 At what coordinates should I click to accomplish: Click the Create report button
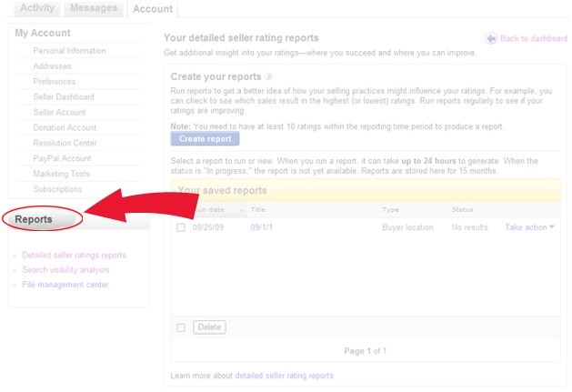(x=205, y=138)
